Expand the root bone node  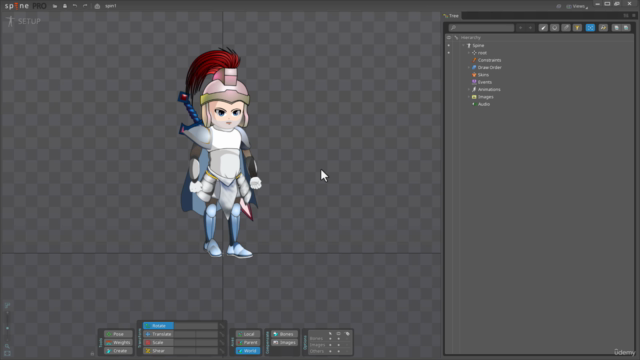(469, 53)
